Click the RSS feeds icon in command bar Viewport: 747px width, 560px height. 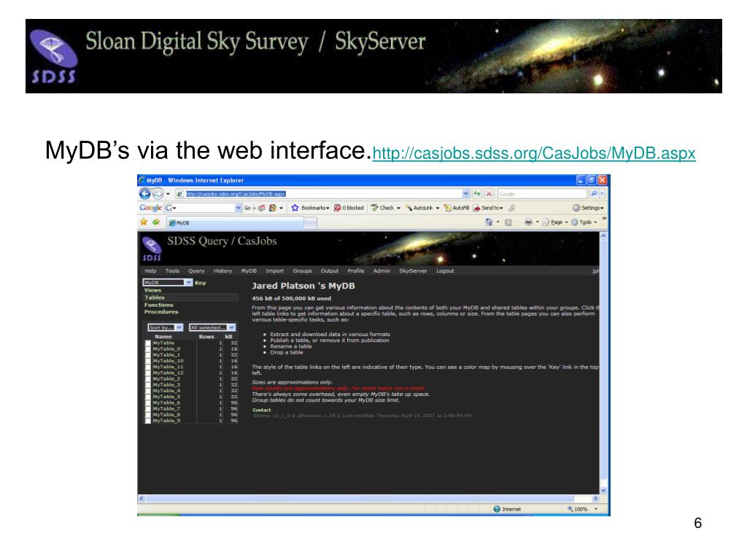[508, 222]
